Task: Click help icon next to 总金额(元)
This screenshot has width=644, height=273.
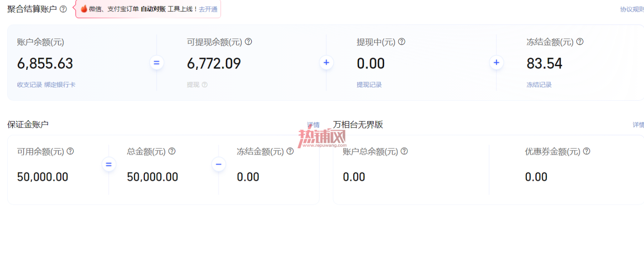Action: (172, 151)
